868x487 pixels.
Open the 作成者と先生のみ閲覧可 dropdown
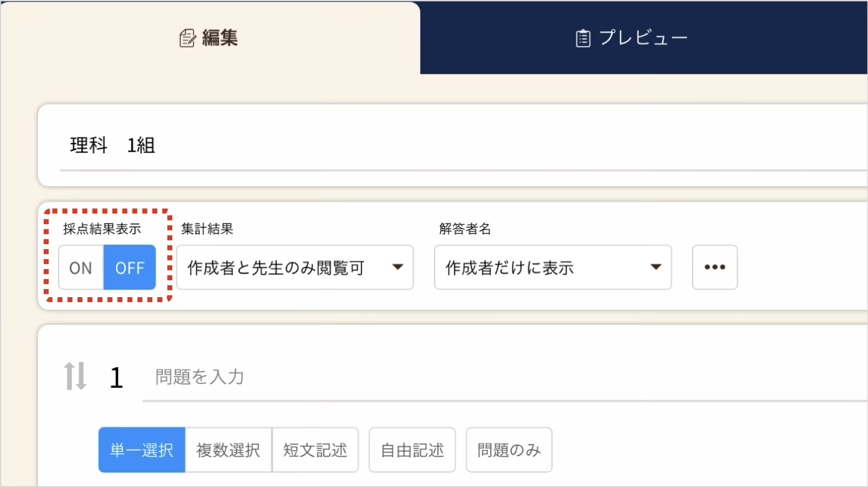pyautogui.click(x=295, y=267)
